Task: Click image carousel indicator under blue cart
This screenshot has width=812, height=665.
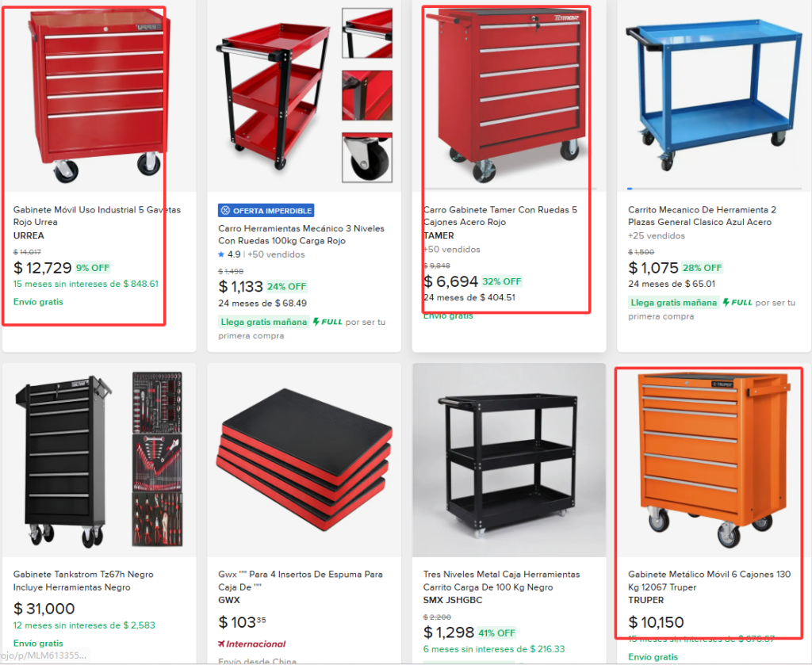Action: coord(631,189)
